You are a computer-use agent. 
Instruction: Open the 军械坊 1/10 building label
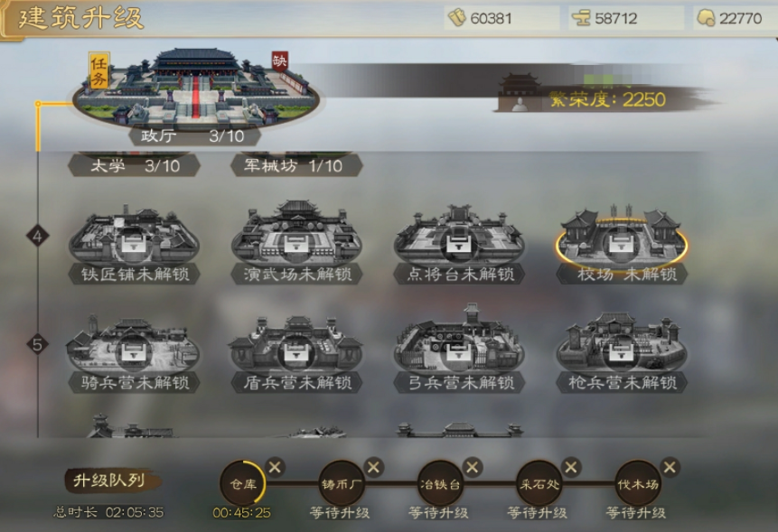(296, 165)
